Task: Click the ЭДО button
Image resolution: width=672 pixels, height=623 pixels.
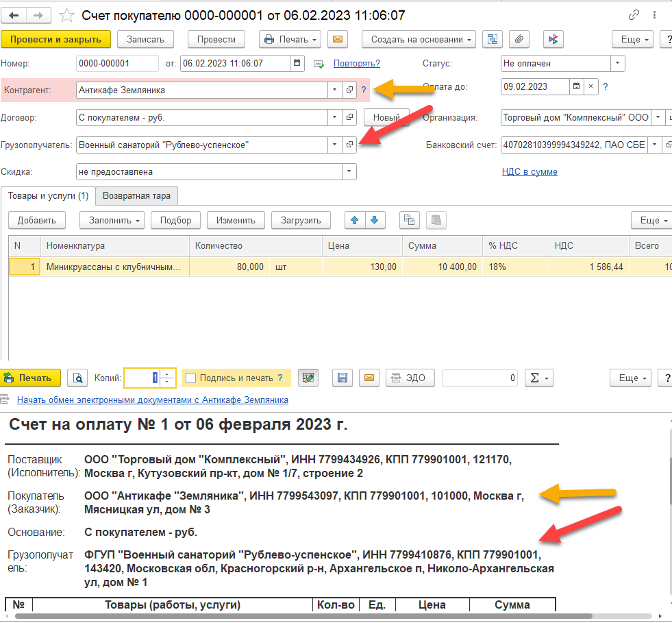Action: pyautogui.click(x=410, y=378)
